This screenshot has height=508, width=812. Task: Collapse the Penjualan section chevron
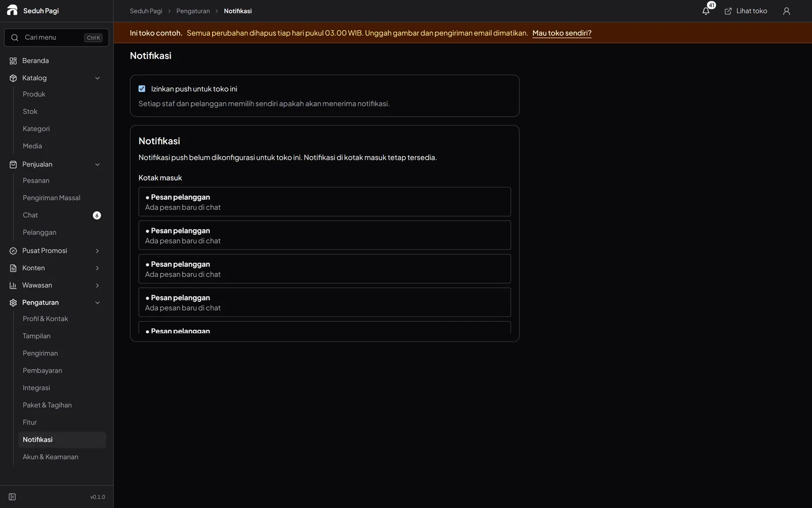[x=97, y=165]
